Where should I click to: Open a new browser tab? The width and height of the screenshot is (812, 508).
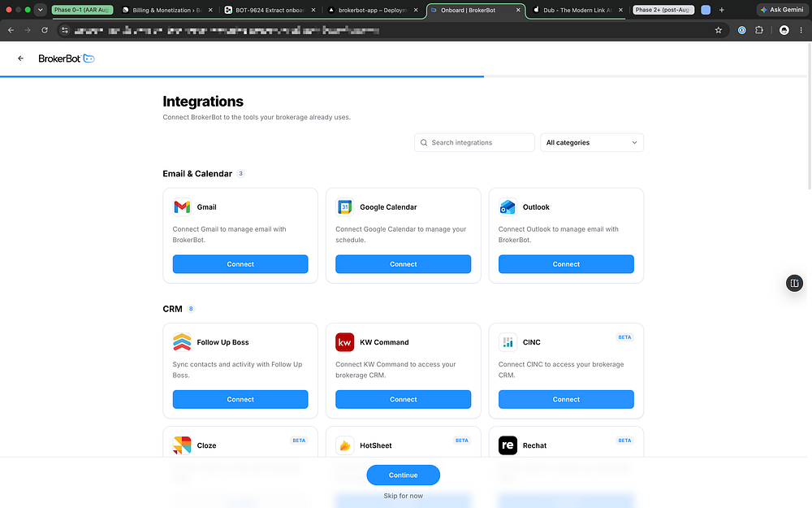tap(721, 10)
